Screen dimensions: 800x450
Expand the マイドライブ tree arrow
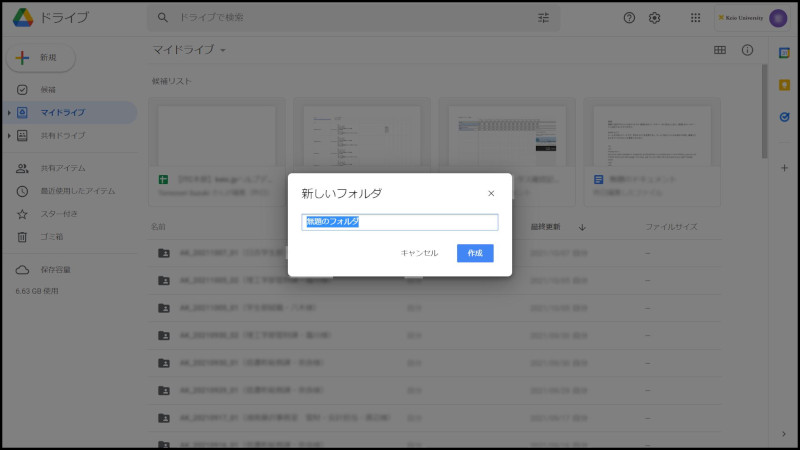(9, 113)
